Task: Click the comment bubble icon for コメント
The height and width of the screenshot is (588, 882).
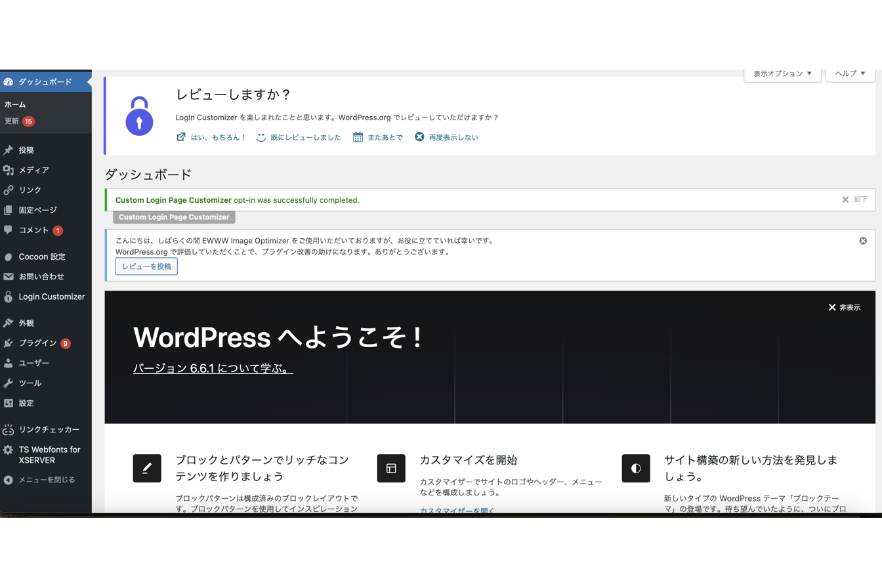Action: (9, 230)
